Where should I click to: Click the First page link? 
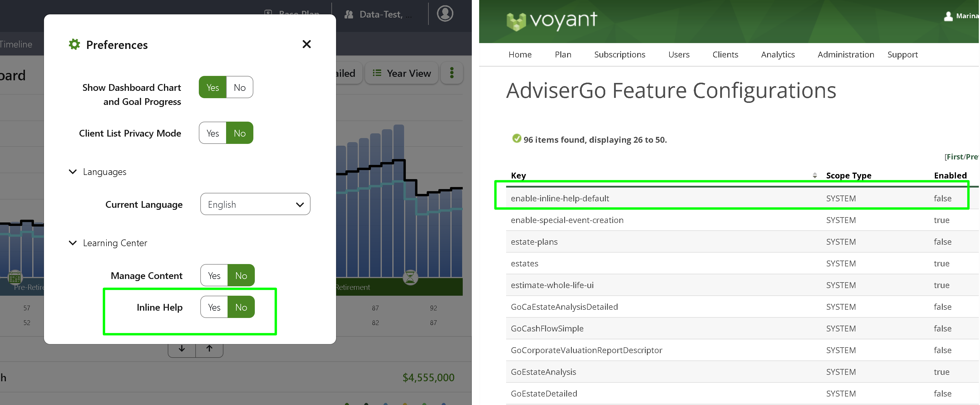(954, 157)
